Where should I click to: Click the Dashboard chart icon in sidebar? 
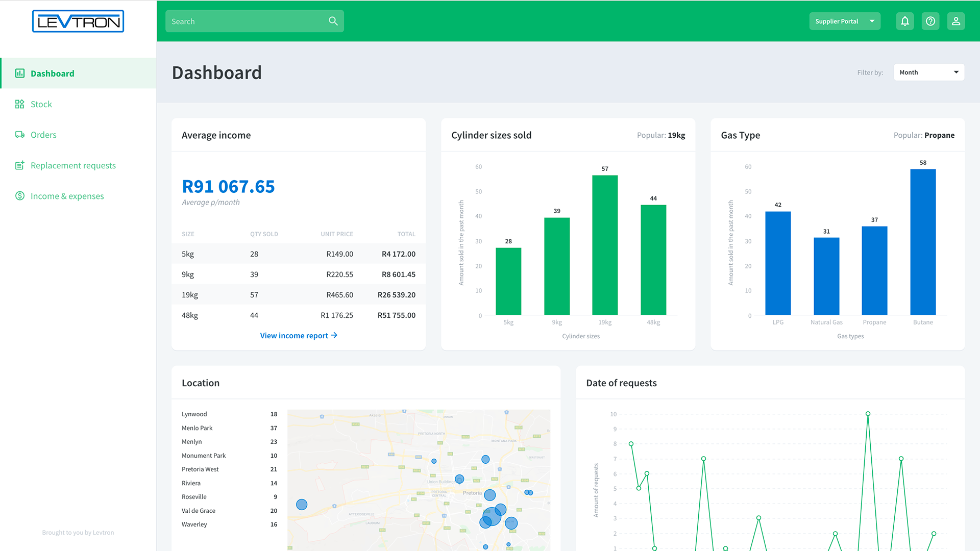tap(20, 73)
